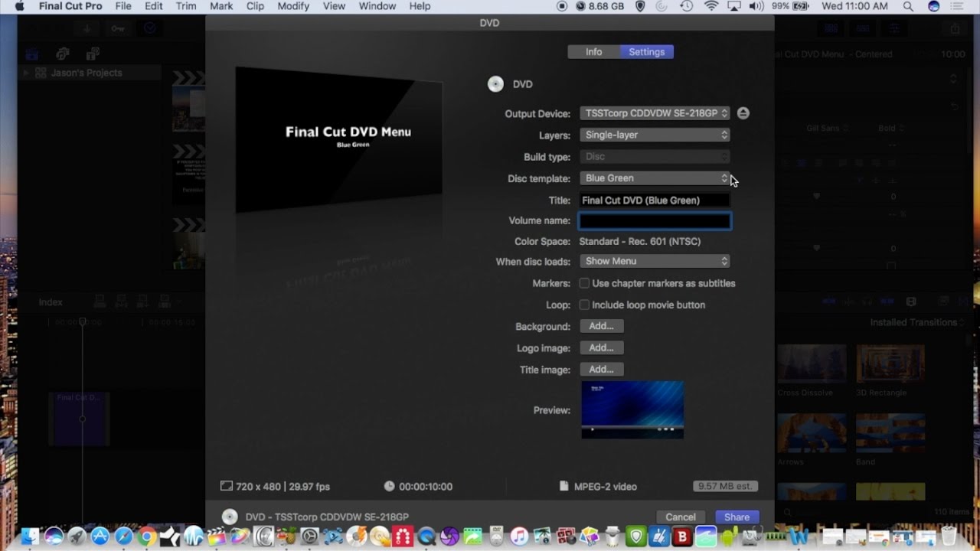Screen dimensions: 980x551
Task: Click the volume icon in menu bar
Action: [x=756, y=6]
